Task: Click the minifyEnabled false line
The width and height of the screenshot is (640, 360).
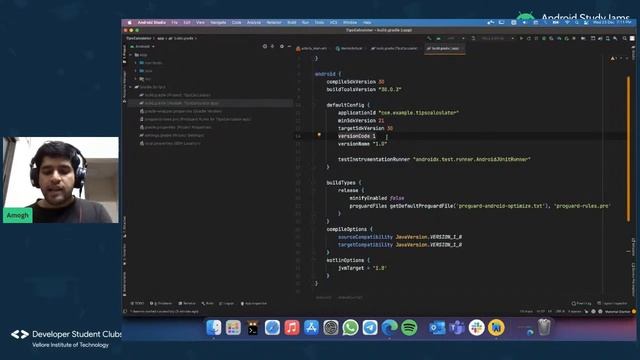Action: pos(376,198)
